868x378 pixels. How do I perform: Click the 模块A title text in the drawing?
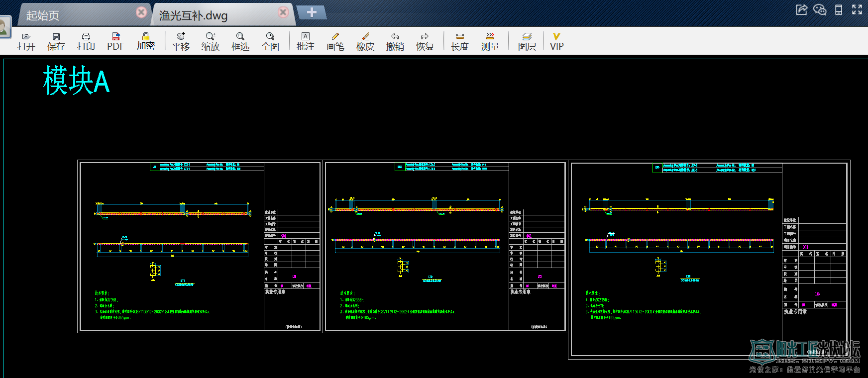pos(76,81)
